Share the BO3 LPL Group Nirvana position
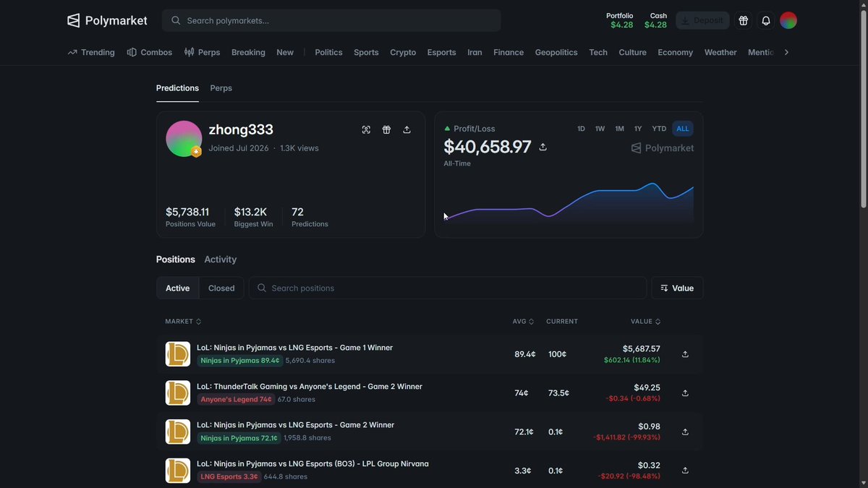Screen dimensions: 868x488 point(685,471)
